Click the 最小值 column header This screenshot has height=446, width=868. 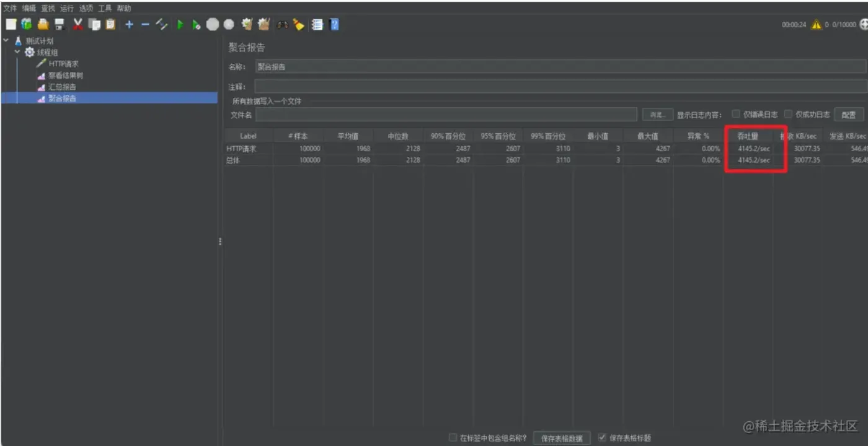click(x=598, y=136)
